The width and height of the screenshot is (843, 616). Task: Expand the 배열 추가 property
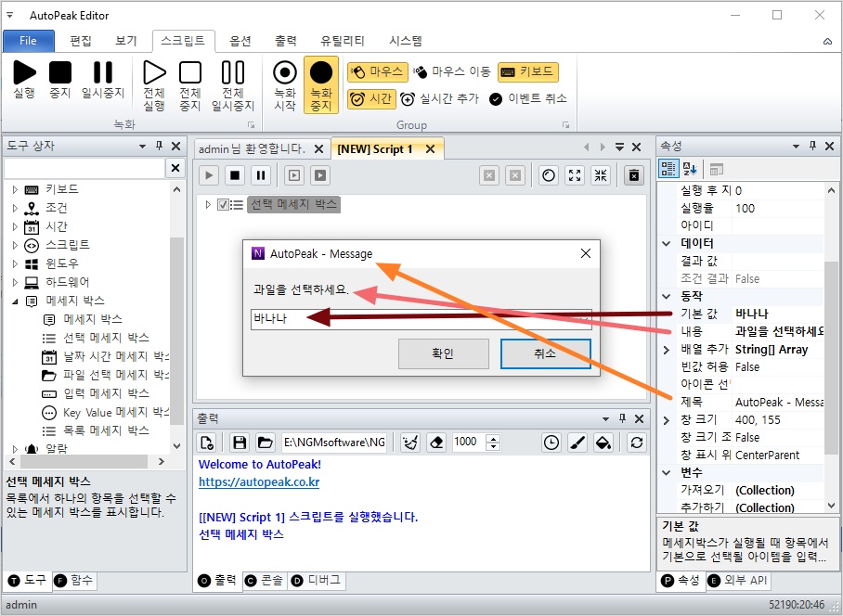click(667, 350)
